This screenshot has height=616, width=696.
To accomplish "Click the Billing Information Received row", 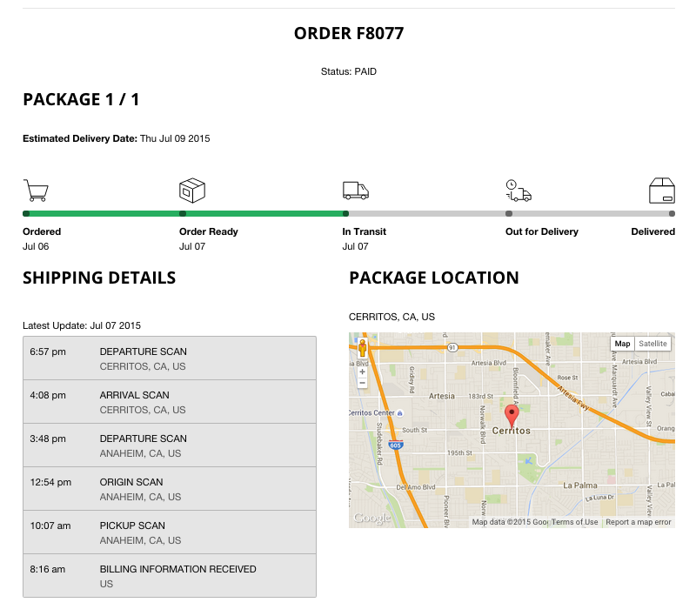I will point(170,576).
